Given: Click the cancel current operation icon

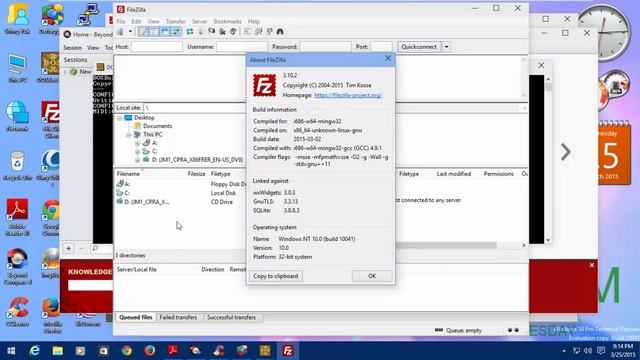Looking at the screenshot, I should pos(211,32).
